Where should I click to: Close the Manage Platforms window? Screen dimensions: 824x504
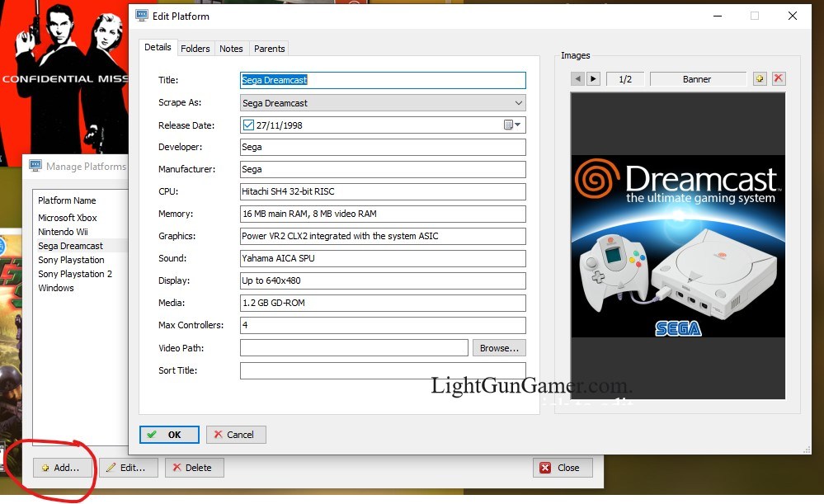[563, 468]
